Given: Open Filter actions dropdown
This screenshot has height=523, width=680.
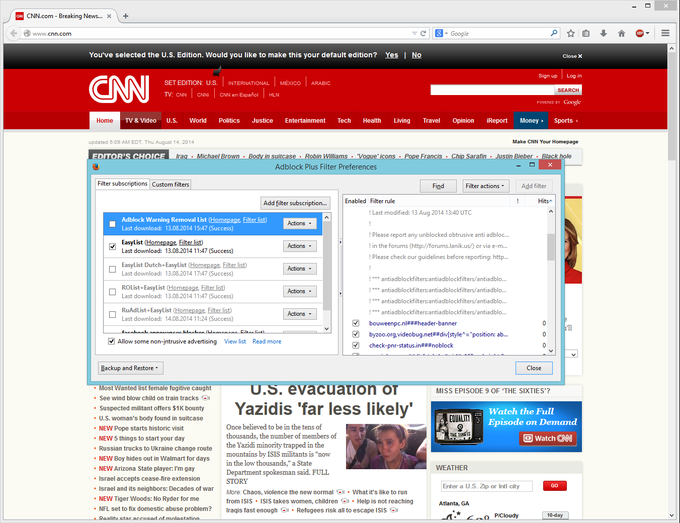Looking at the screenshot, I should point(486,186).
